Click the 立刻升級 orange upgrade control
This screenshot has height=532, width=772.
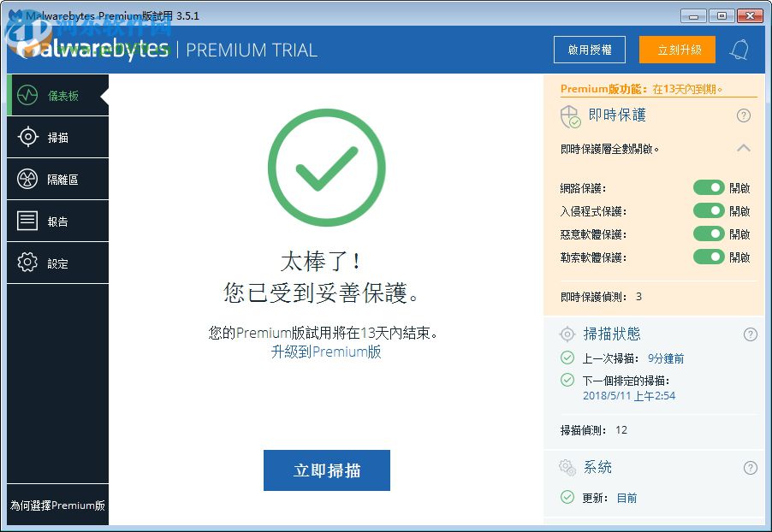[x=677, y=50]
